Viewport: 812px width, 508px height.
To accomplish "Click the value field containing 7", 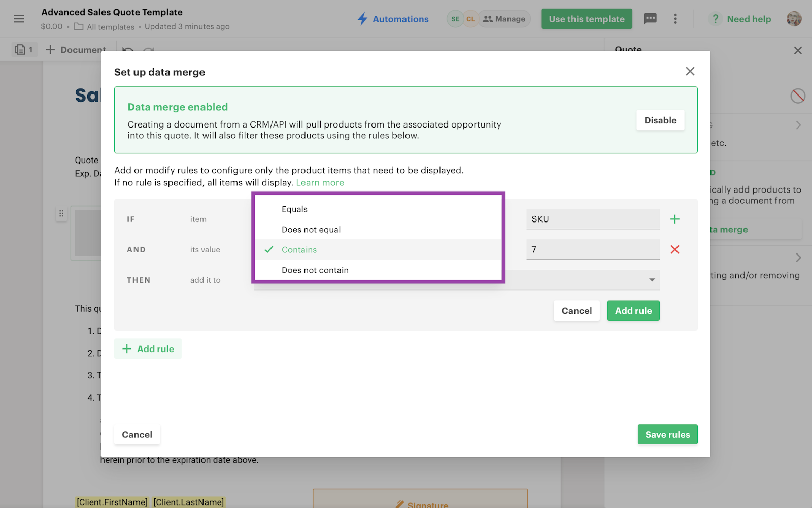I will (592, 249).
